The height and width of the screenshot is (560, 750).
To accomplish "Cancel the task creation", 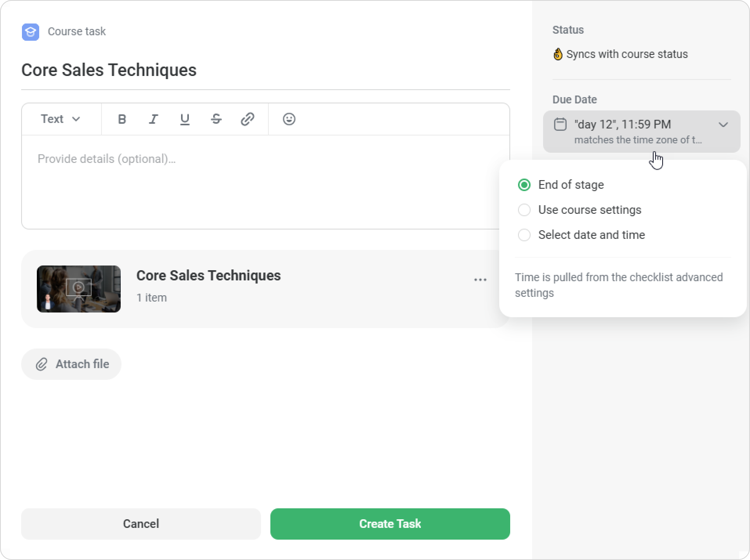I will (141, 524).
